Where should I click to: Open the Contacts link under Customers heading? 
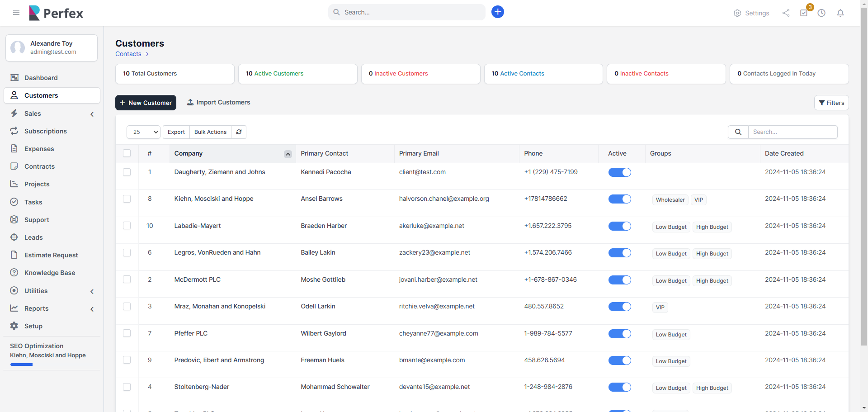coord(132,54)
